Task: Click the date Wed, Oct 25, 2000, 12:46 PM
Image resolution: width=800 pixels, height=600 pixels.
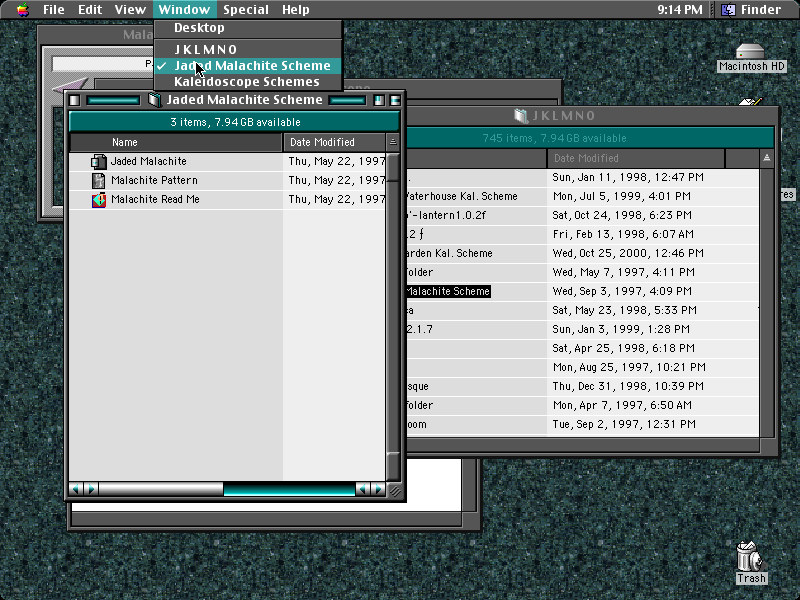Action: tap(628, 254)
